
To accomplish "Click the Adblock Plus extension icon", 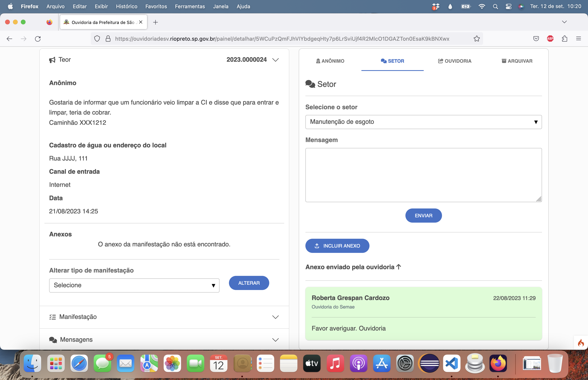I will [x=550, y=39].
